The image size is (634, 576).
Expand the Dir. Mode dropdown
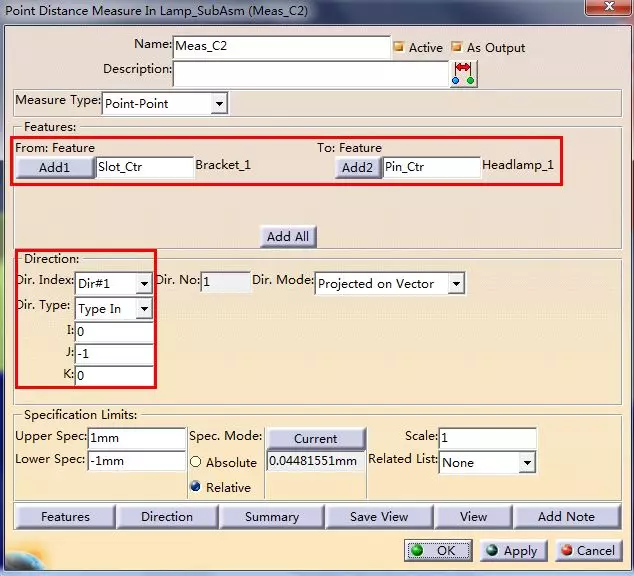(x=456, y=284)
